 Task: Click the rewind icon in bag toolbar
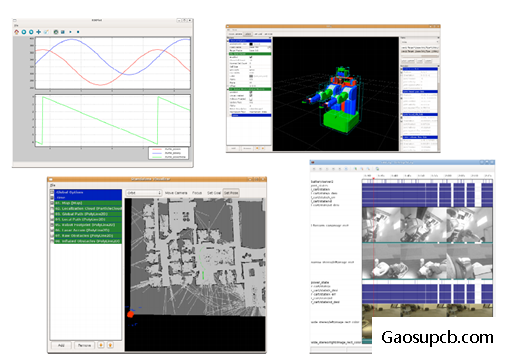click(320, 169)
